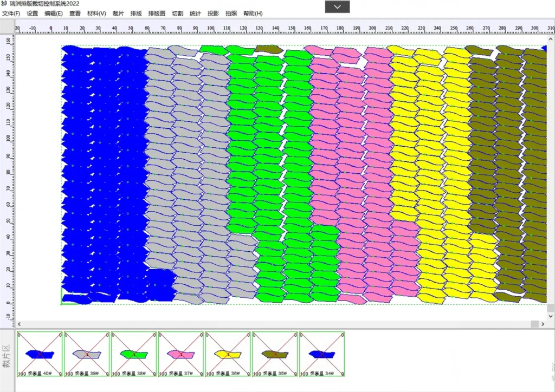Click the horizontal scrollbar right arrow
The image size is (555, 392).
tap(543, 324)
